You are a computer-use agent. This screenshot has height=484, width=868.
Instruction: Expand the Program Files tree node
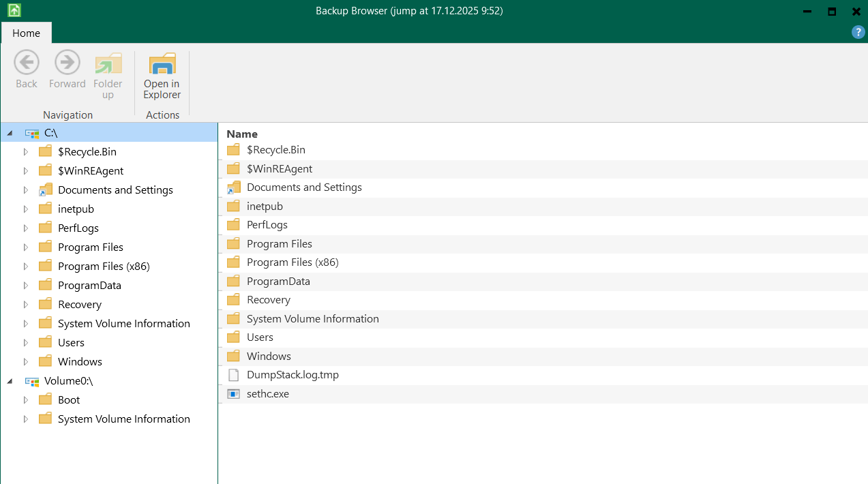point(26,247)
